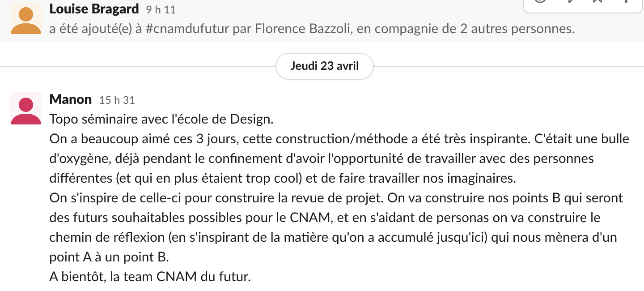Screen dimensions: 644x291
Task: Click the 15 h 31 message timestamp
Action: 117,100
